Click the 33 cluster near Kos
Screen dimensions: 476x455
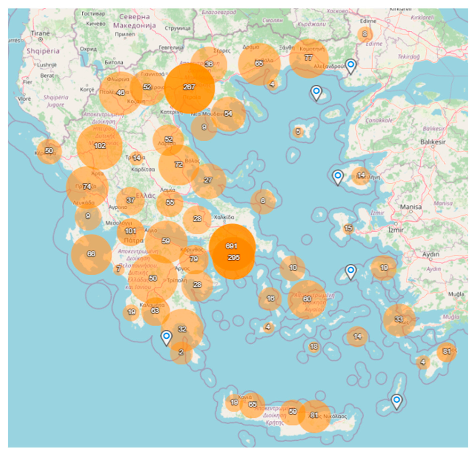click(x=399, y=319)
